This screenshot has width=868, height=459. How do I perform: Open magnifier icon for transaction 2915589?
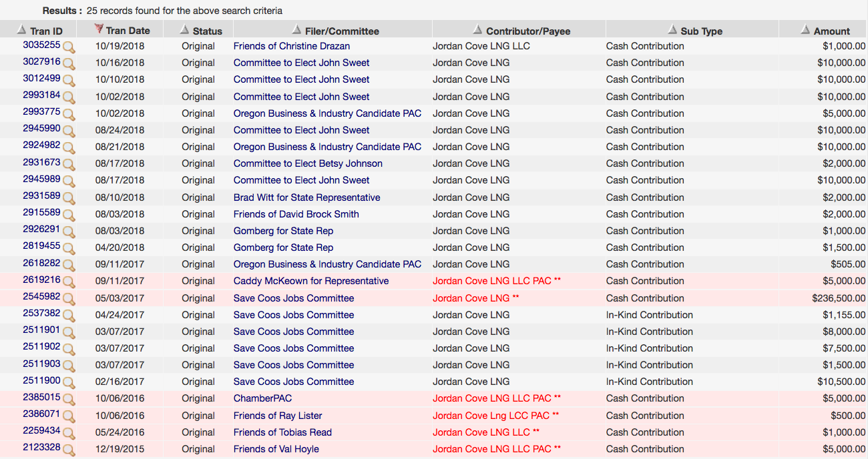(69, 215)
